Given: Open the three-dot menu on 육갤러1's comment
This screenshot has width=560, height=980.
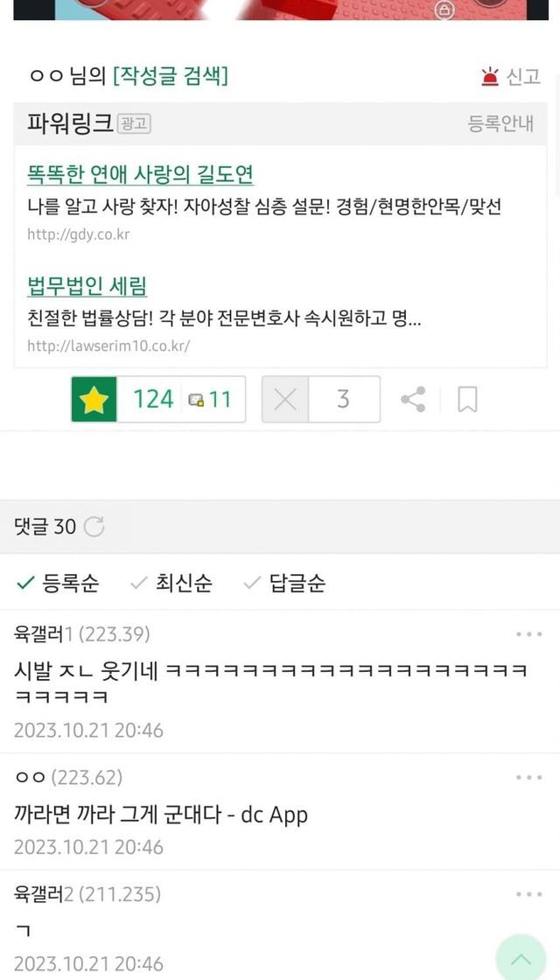Looking at the screenshot, I should 529,634.
